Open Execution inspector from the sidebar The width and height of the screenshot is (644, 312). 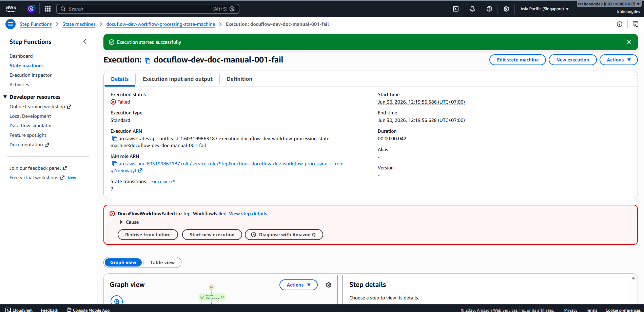tap(31, 75)
